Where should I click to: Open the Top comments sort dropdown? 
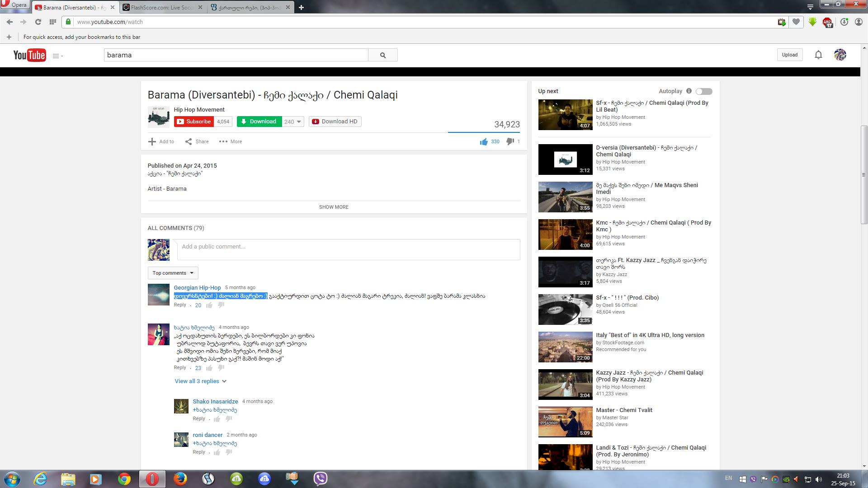click(173, 273)
